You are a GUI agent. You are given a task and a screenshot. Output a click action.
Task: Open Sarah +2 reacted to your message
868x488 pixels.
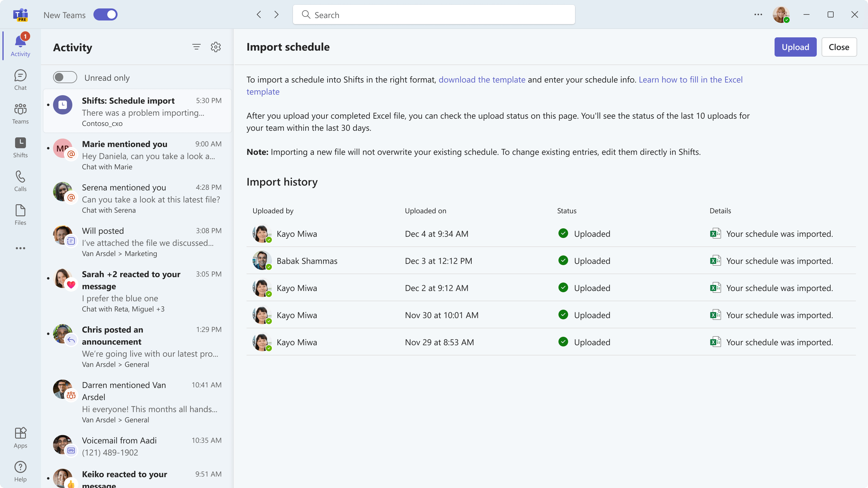pyautogui.click(x=137, y=291)
